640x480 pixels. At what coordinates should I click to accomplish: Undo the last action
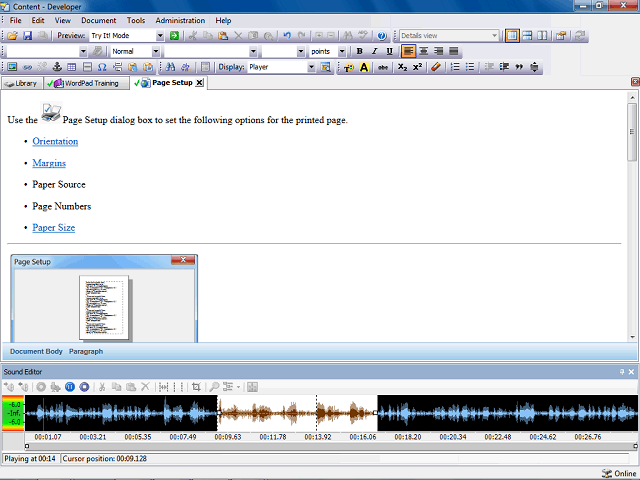tap(287, 36)
